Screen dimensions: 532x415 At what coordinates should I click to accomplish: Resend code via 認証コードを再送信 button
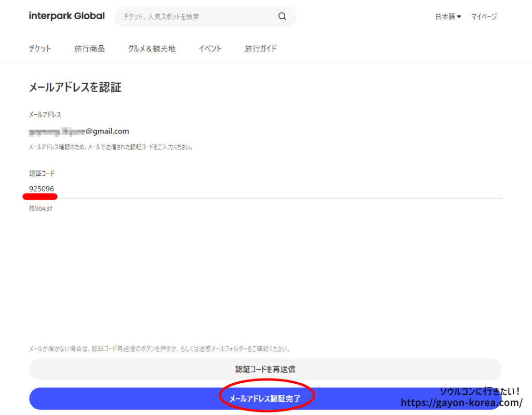point(265,369)
